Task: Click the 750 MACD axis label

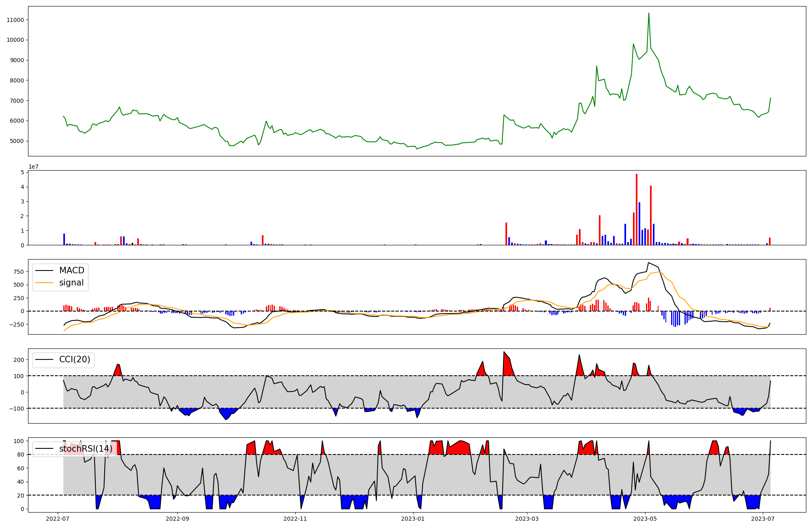Action: pos(19,272)
